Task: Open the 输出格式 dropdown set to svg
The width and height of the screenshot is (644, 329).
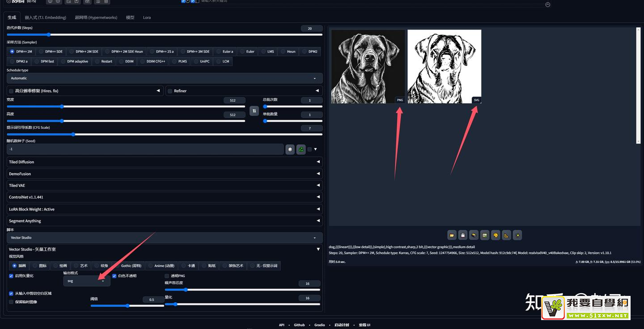Action: (86, 281)
